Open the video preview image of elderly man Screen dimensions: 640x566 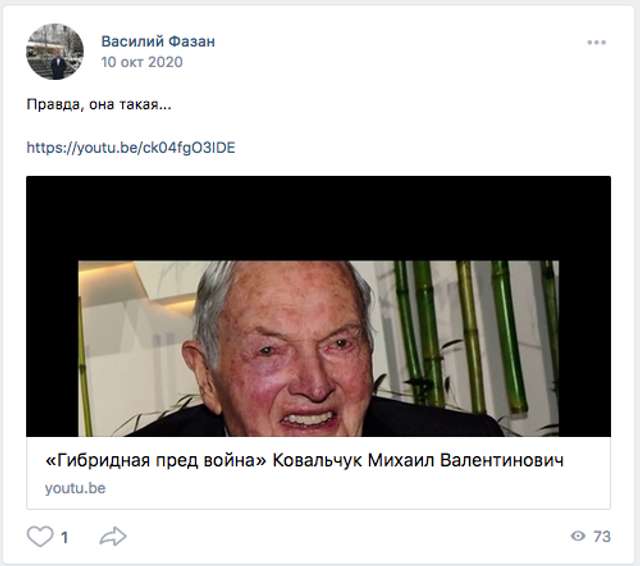[x=318, y=348]
